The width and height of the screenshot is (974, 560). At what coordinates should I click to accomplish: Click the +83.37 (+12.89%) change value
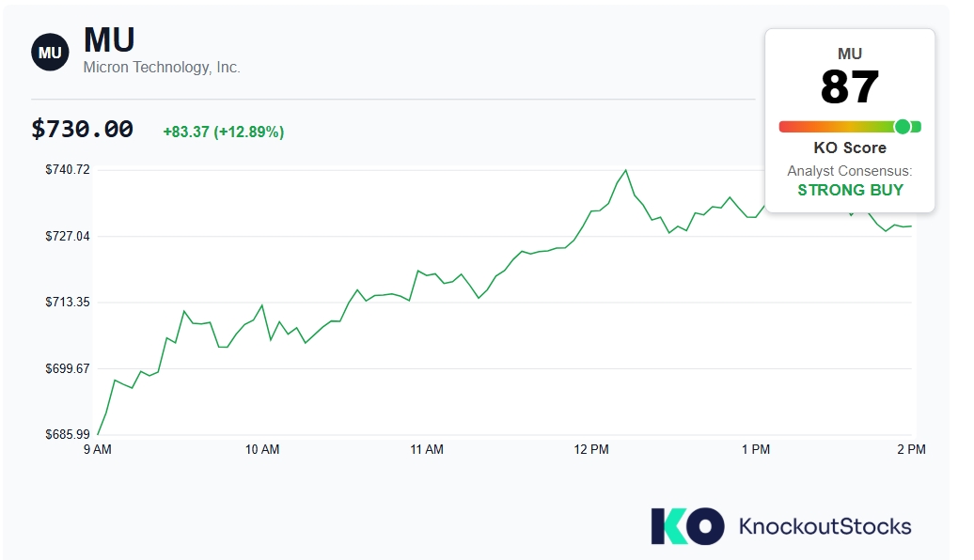click(224, 132)
